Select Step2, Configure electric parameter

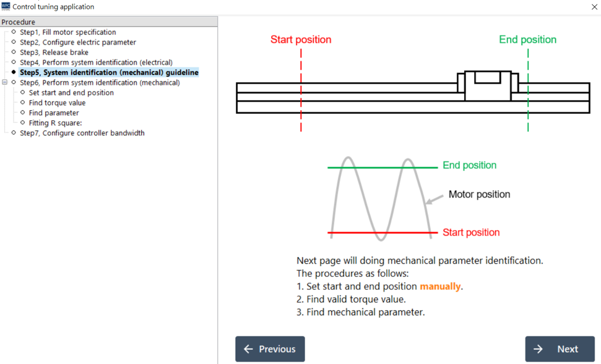(x=77, y=42)
